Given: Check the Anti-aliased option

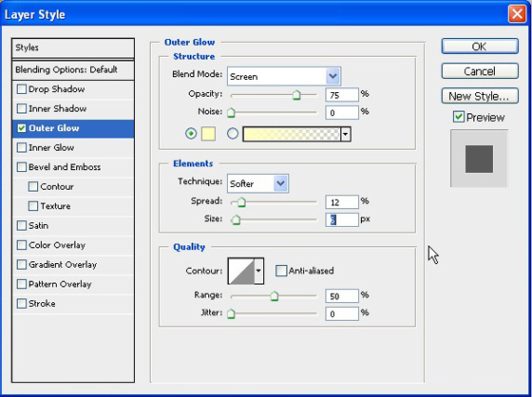Looking at the screenshot, I should click(x=281, y=271).
